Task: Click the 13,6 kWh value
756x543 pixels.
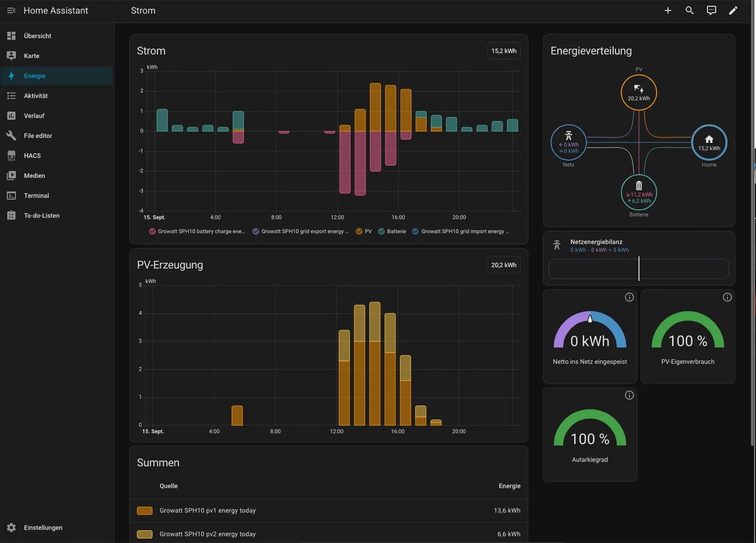Action: click(507, 511)
